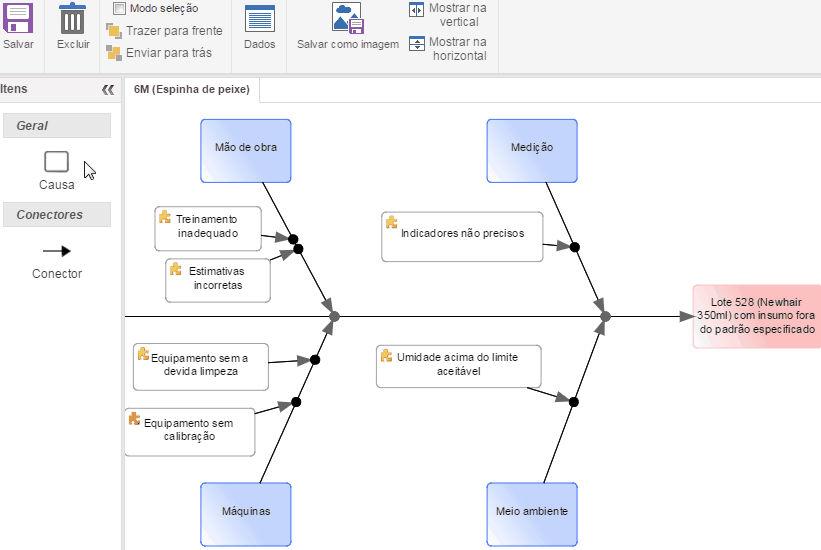This screenshot has height=550, width=821.
Task: Click the Salvar floppy disk icon
Action: click(18, 19)
